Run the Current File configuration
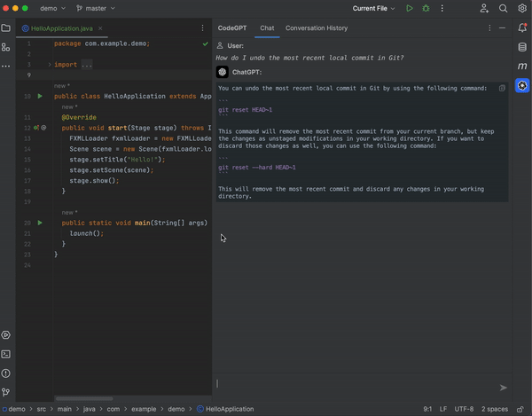This screenshot has width=532, height=416. point(410,9)
